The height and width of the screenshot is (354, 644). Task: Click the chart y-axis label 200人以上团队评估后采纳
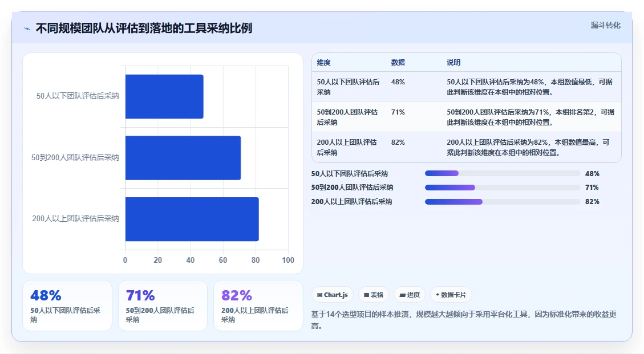coord(75,218)
